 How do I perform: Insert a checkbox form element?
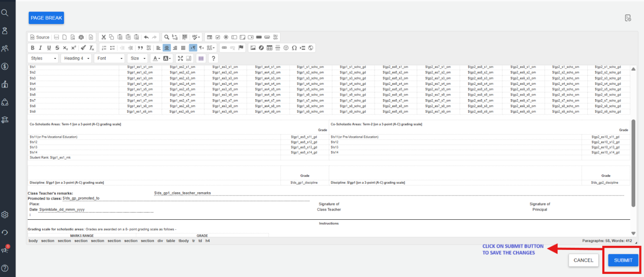click(218, 37)
